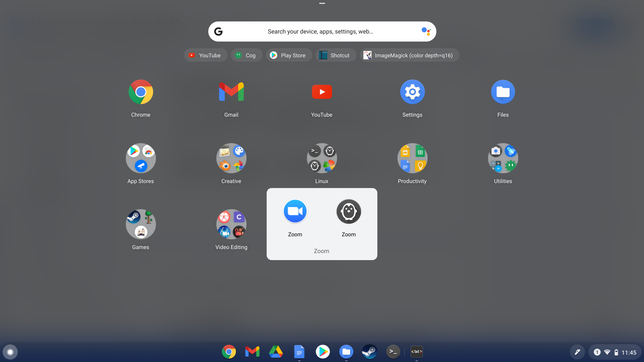
Task: Open Chrome from the shelf
Action: [229, 352]
